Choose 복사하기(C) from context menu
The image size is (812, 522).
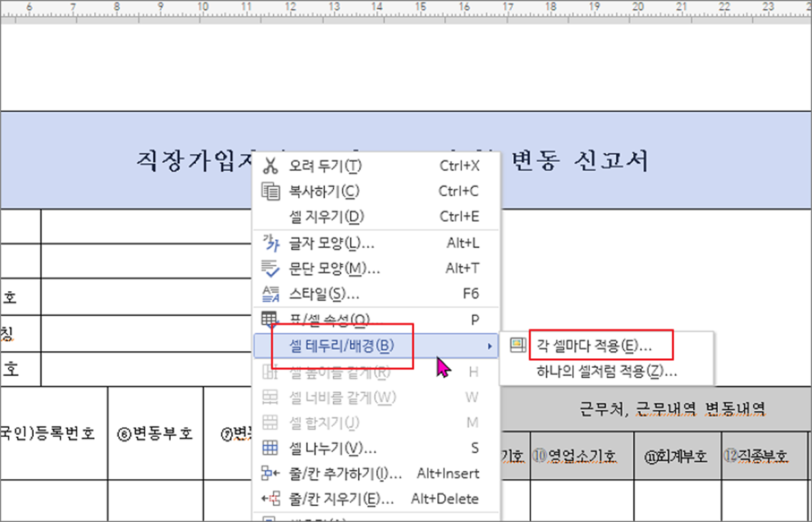click(375, 191)
